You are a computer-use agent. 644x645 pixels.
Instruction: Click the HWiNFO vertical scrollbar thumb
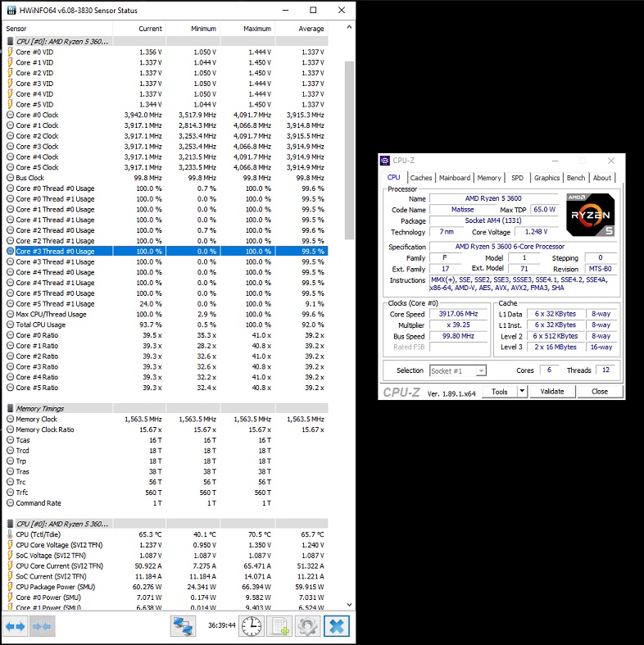pyautogui.click(x=349, y=150)
